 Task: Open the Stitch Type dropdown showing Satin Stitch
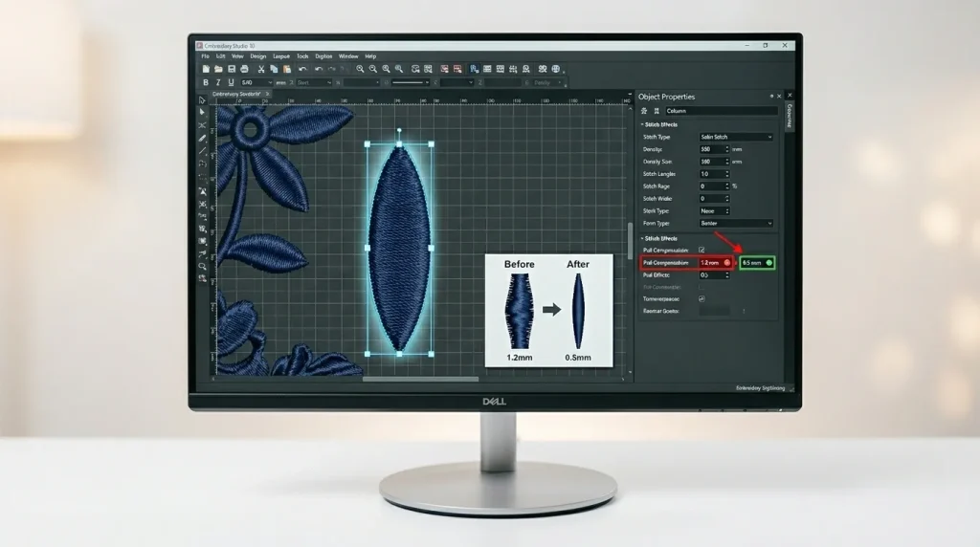736,137
